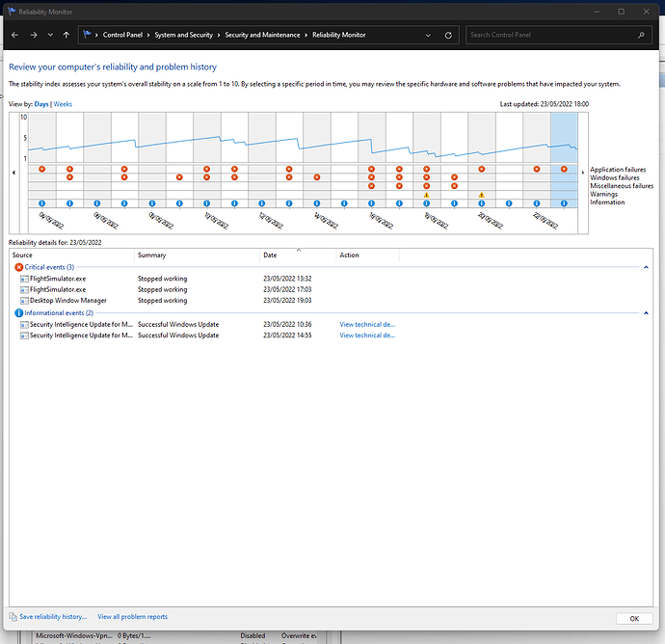This screenshot has height=644, width=665.
Task: Open View all problem reports link
Action: (x=132, y=616)
